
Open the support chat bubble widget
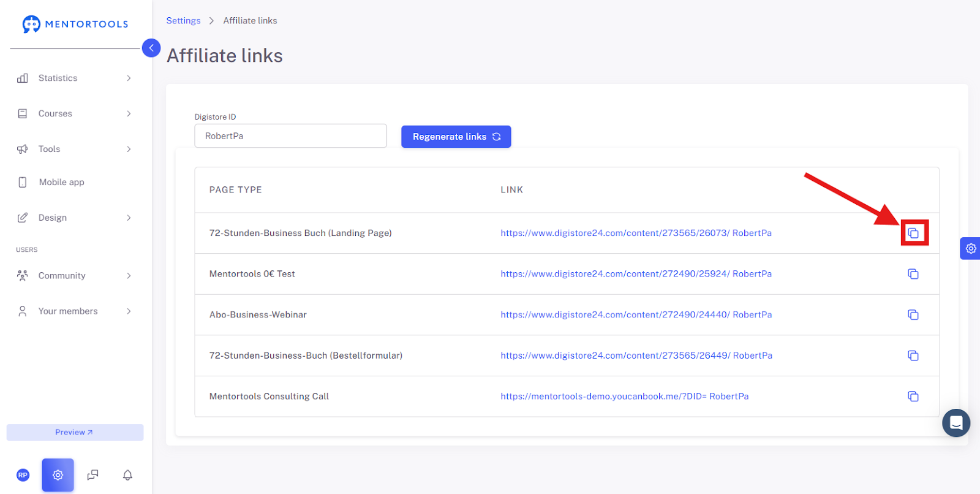(x=956, y=423)
